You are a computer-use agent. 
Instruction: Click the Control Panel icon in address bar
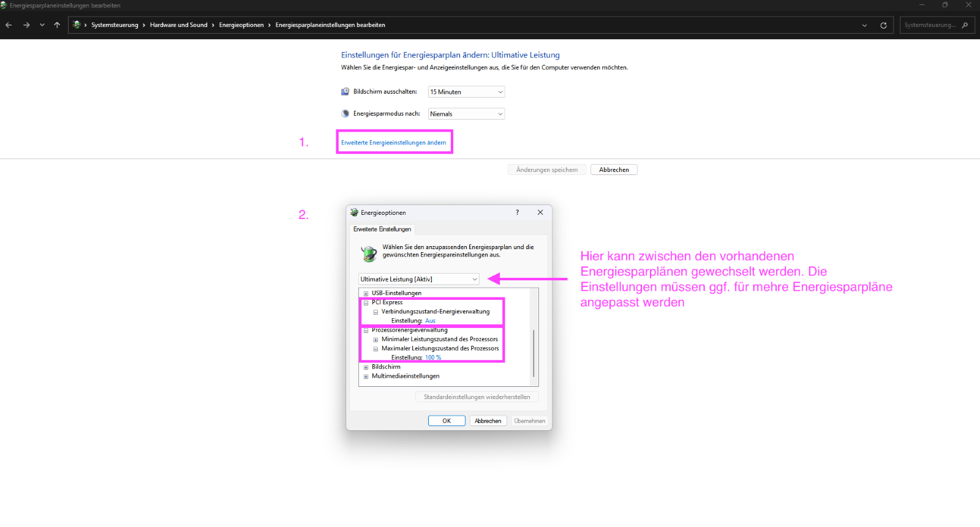point(77,25)
